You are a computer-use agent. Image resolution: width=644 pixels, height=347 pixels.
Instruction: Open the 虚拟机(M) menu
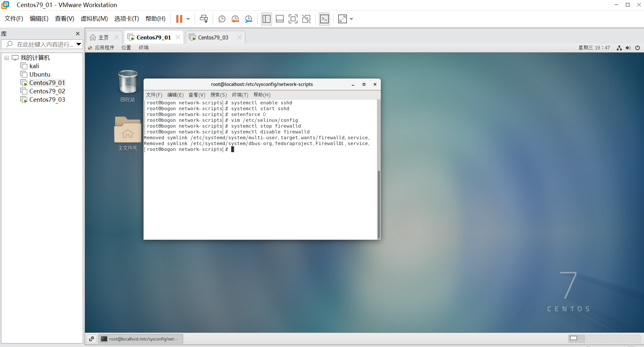(94, 19)
